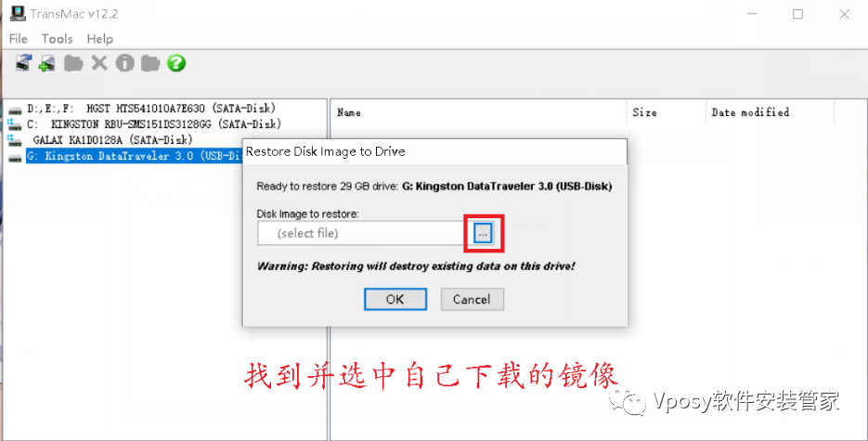This screenshot has height=441, width=868.
Task: Select the HGST HTS541010A7E630 SATA disk
Action: pyautogui.click(x=143, y=109)
